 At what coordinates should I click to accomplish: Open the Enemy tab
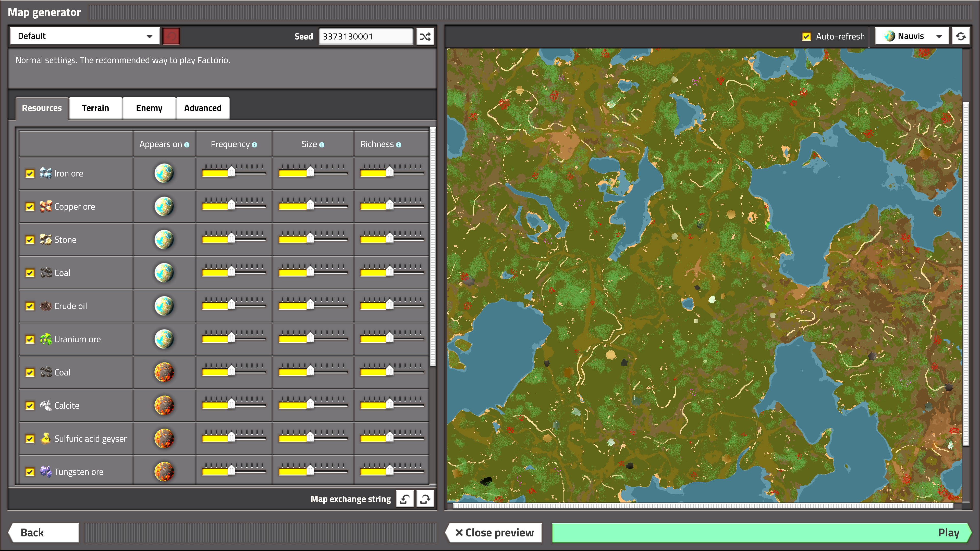click(149, 108)
